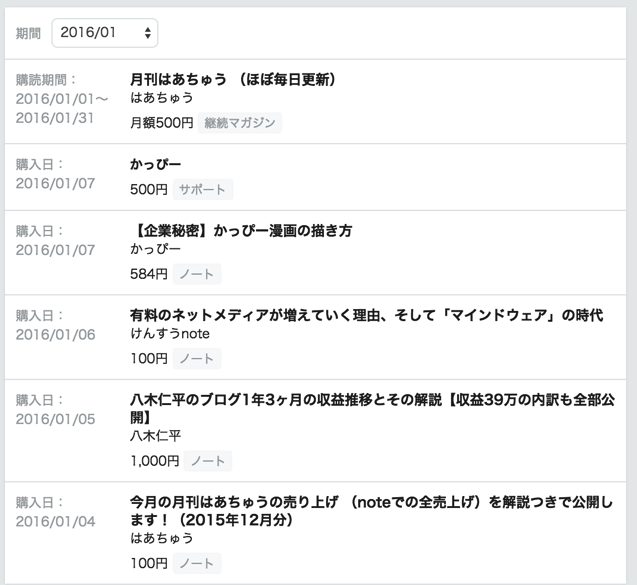Click purchase date 2016/01/07 of 584円 row
The image size is (637, 585).
point(55,250)
